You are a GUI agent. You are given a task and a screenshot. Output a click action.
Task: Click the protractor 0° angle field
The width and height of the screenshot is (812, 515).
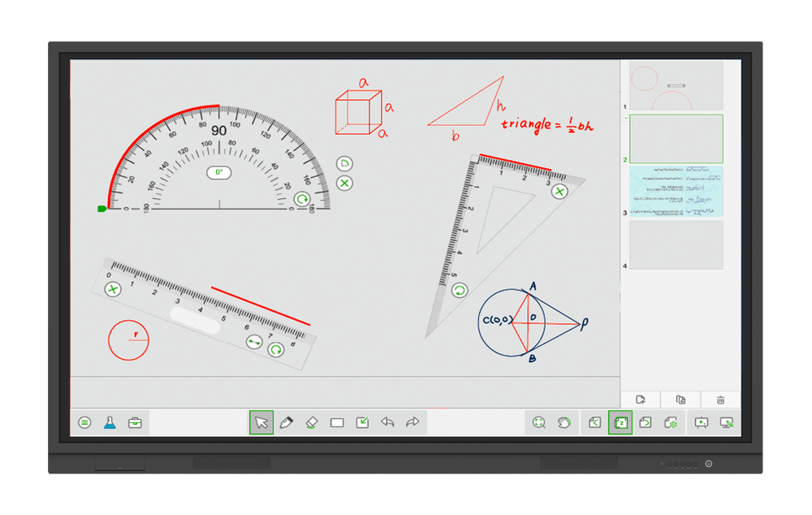(218, 172)
